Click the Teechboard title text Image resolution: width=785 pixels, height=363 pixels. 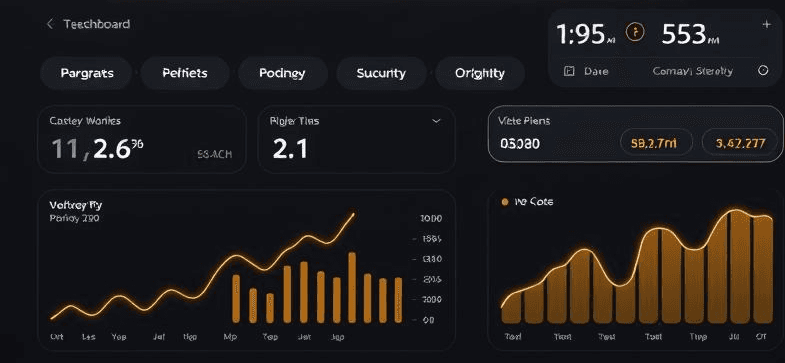pos(97,24)
